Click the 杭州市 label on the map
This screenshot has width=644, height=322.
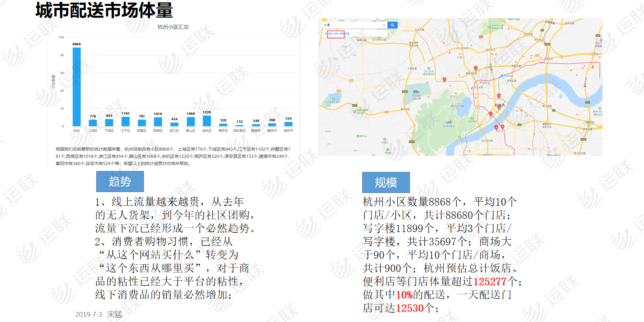pos(500,105)
